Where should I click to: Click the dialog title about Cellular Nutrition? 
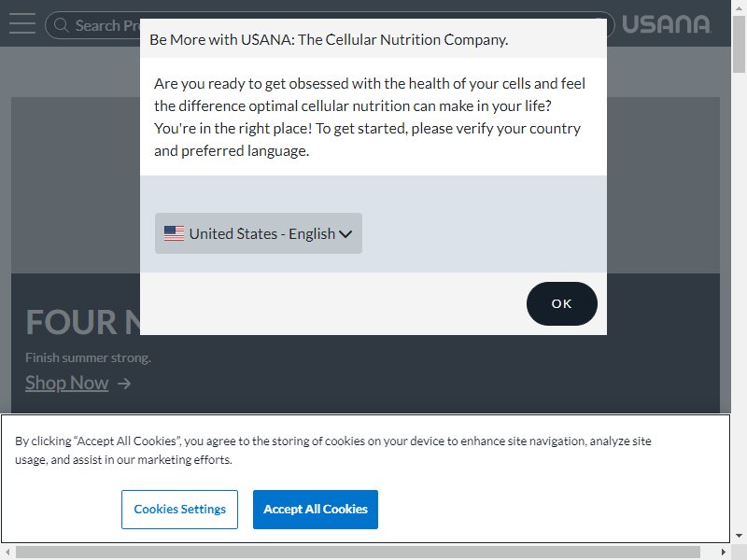pos(329,39)
